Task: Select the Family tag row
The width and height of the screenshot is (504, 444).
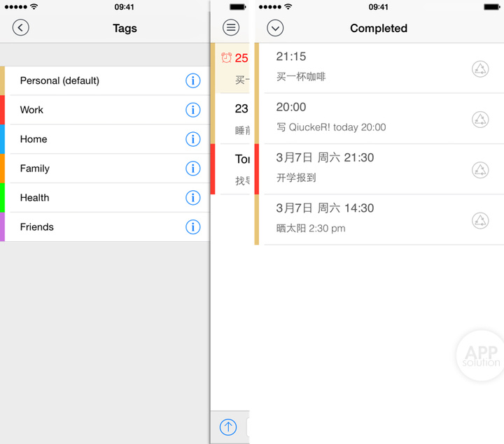Action: click(91, 169)
